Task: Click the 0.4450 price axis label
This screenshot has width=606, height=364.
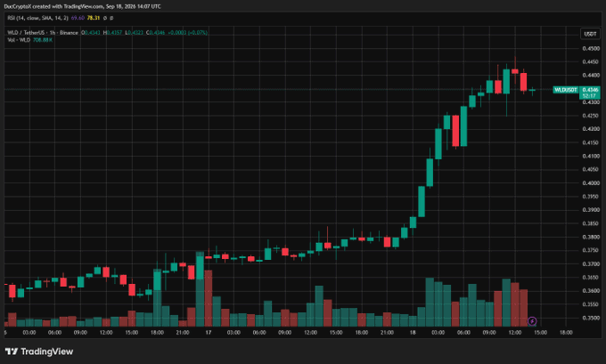Action: [x=591, y=61]
